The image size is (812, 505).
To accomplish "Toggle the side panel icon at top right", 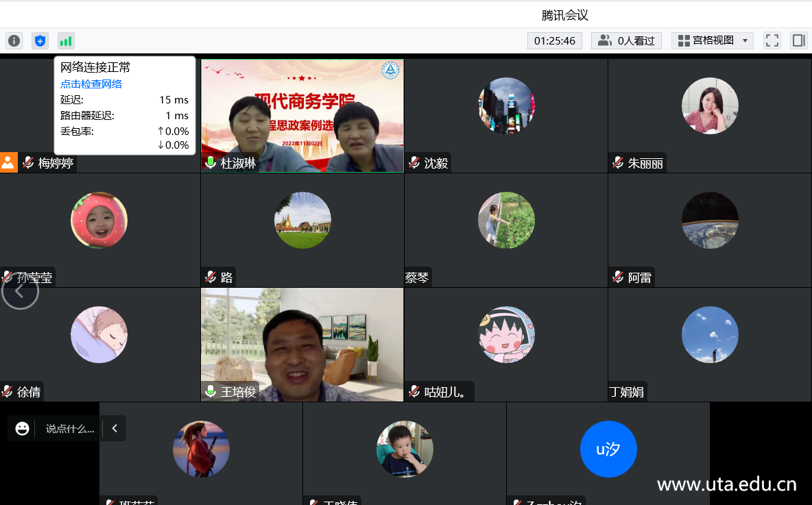I will (x=798, y=40).
